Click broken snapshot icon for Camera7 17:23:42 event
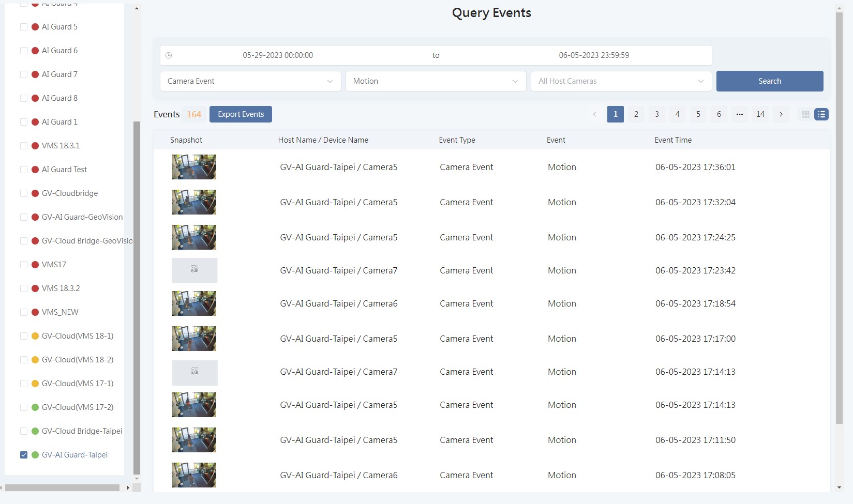Viewport: 853px width, 504px height. (194, 270)
